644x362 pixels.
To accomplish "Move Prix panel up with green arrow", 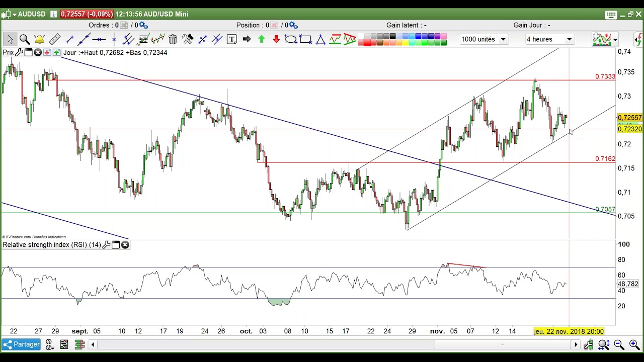I will (x=56, y=52).
